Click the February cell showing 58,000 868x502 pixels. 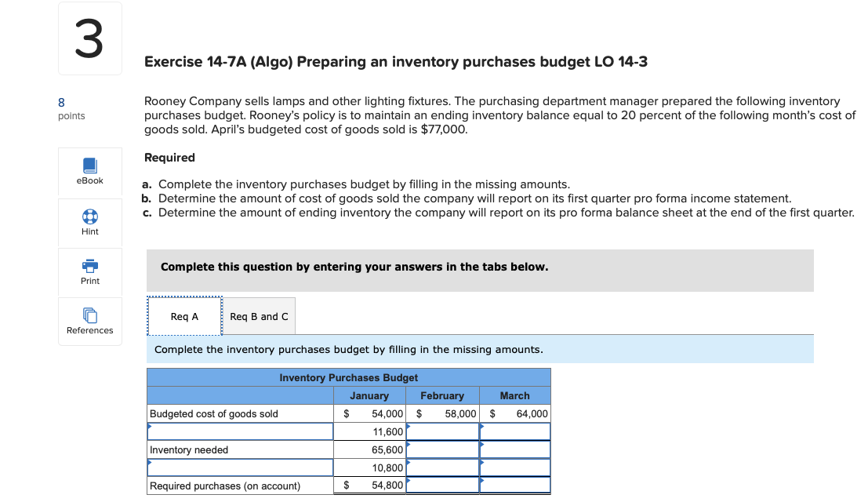443,413
